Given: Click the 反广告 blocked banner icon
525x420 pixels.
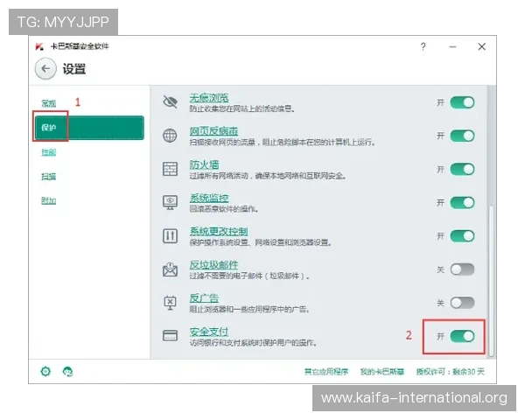Looking at the screenshot, I should click(x=170, y=303).
